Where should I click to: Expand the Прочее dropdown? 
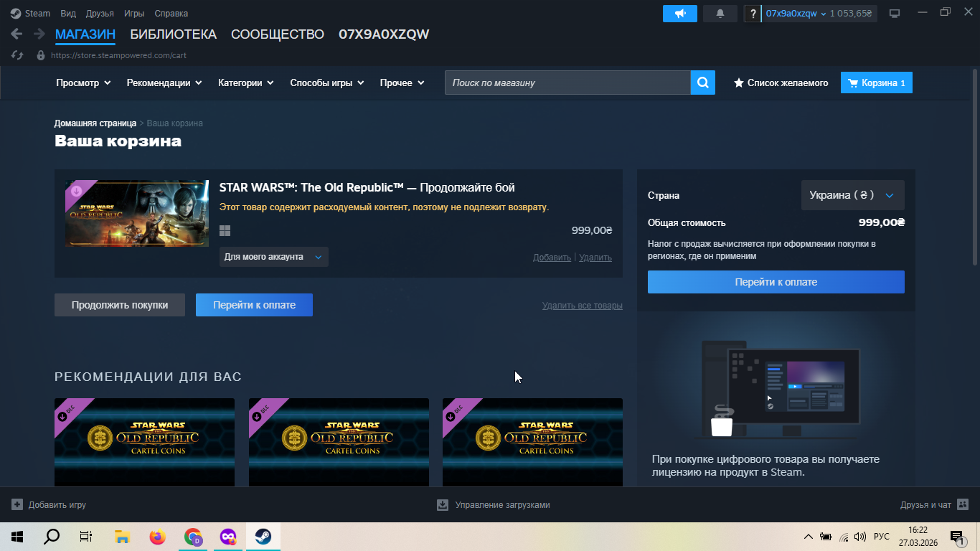pyautogui.click(x=402, y=83)
